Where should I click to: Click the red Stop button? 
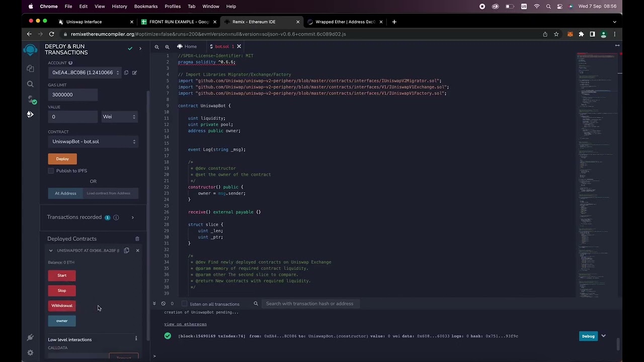(62, 291)
